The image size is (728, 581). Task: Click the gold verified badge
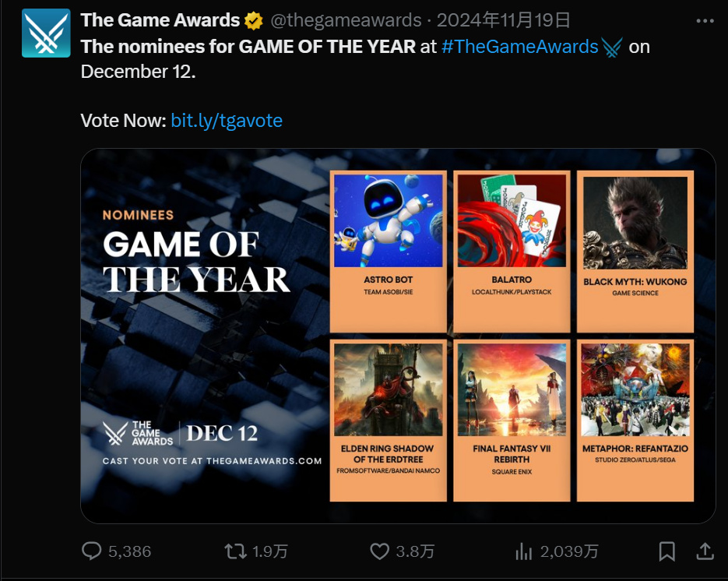click(x=254, y=20)
